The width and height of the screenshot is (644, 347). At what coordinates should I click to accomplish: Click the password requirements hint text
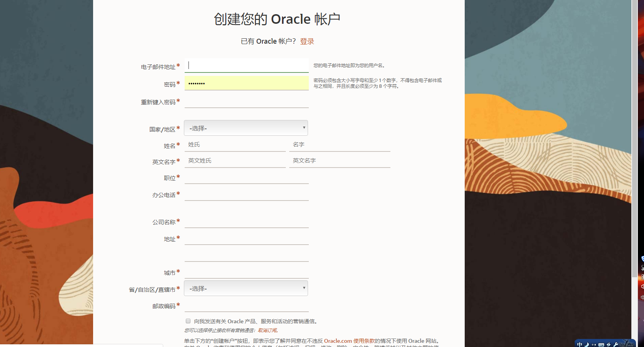[378, 83]
